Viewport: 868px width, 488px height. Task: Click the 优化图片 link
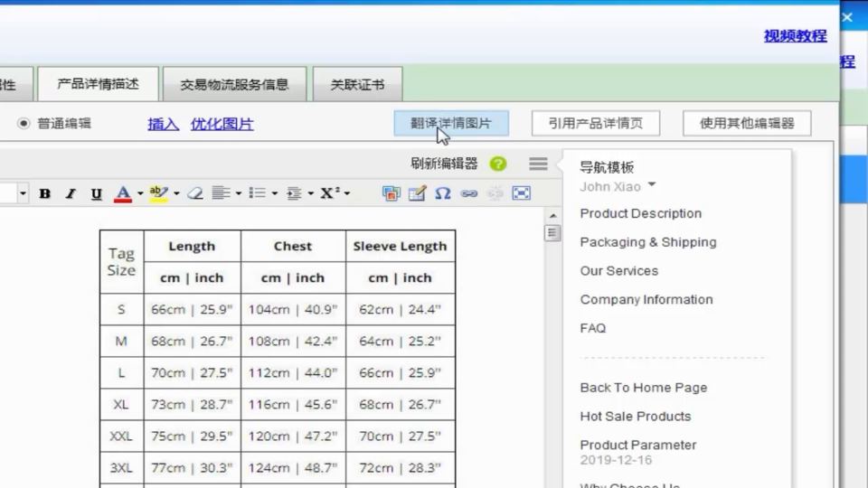(x=222, y=124)
